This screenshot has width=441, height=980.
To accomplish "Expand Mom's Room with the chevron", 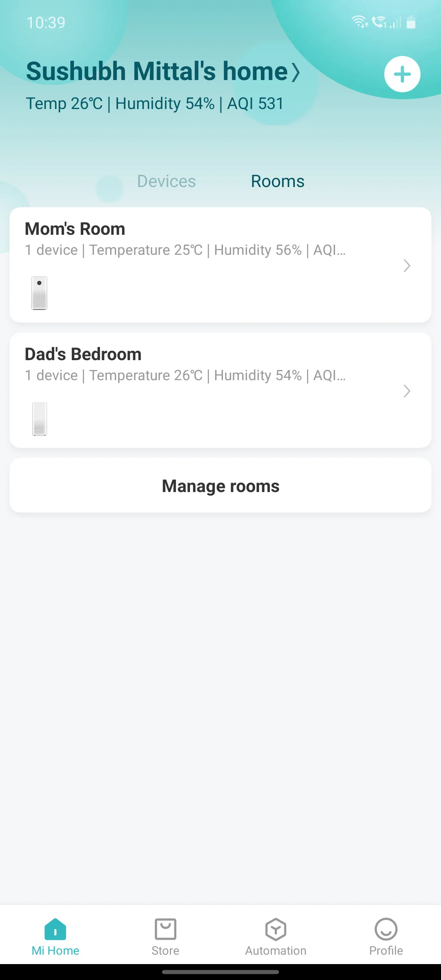I will (407, 266).
